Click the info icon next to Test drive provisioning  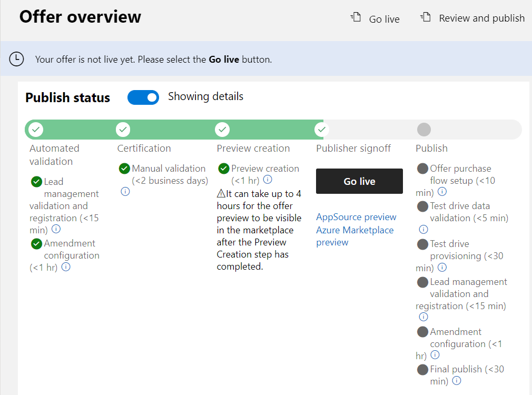click(x=442, y=268)
